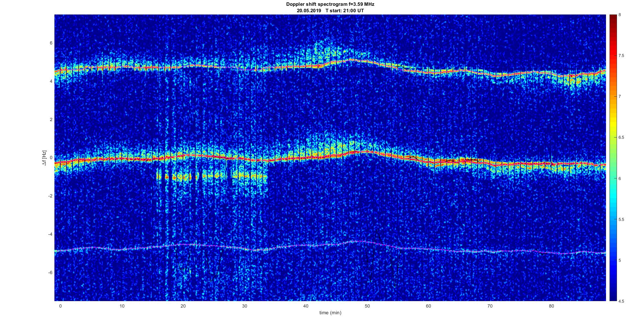
Task: Click y-axis tick label 4
Action: pos(51,81)
